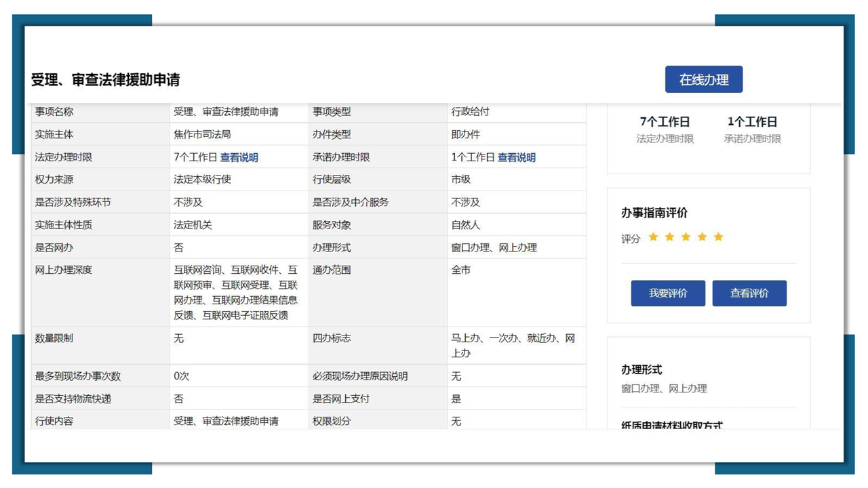Click 1个工作日 in the right summary card

tap(752, 122)
